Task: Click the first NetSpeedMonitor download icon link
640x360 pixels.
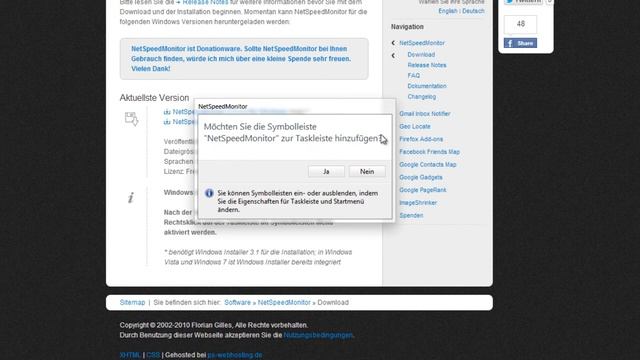Action: click(167, 112)
